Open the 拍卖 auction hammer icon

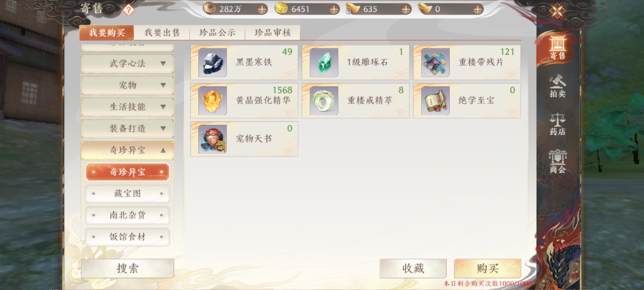[x=557, y=86]
